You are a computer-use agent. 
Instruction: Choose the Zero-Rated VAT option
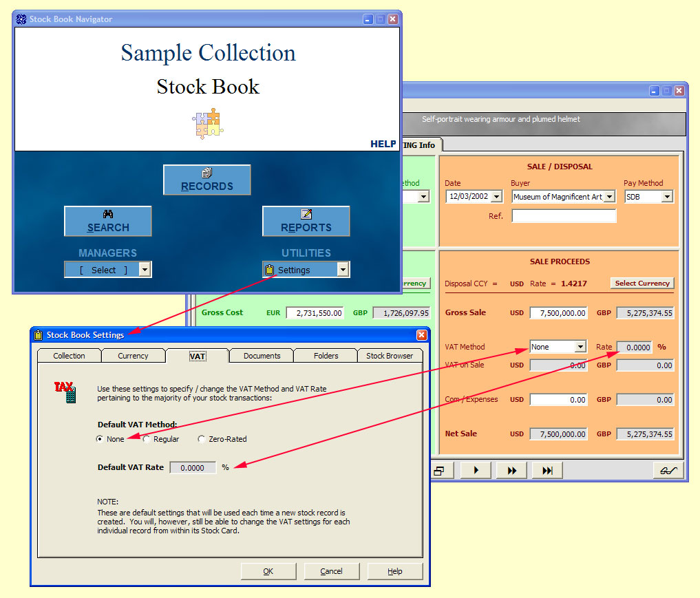(x=201, y=438)
